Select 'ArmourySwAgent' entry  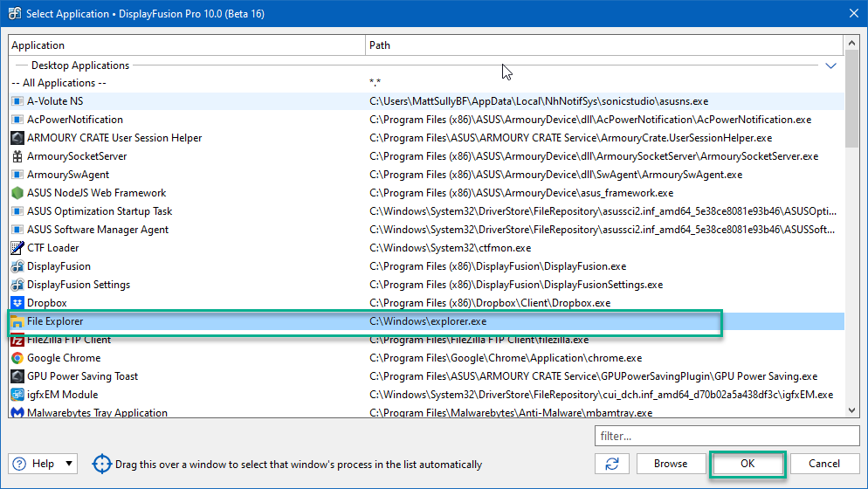(x=68, y=175)
